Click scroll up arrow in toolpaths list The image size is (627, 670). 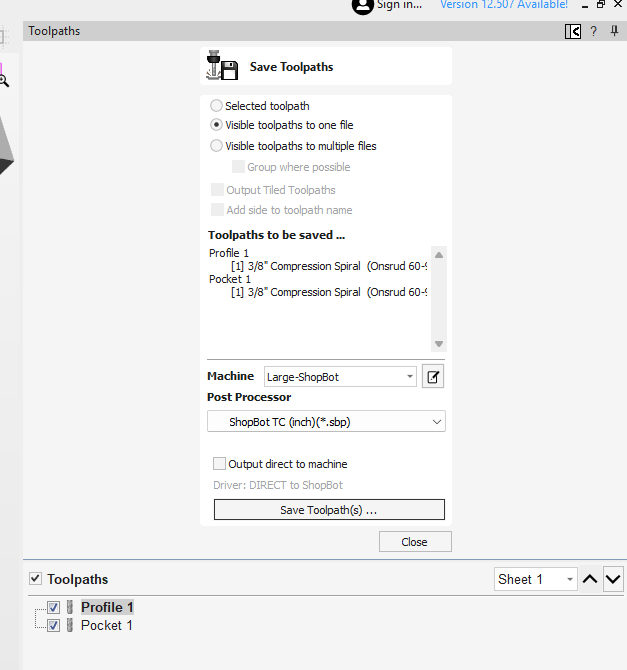point(439,255)
